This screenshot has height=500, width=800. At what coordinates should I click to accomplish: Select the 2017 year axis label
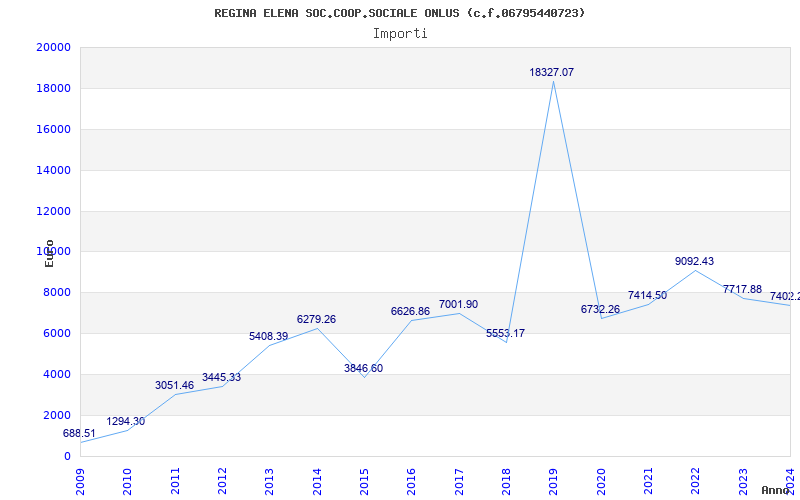coord(459,482)
